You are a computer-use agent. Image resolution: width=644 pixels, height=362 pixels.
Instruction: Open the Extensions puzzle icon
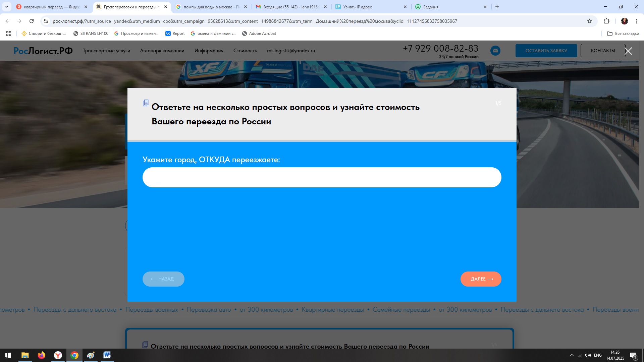coord(606,21)
